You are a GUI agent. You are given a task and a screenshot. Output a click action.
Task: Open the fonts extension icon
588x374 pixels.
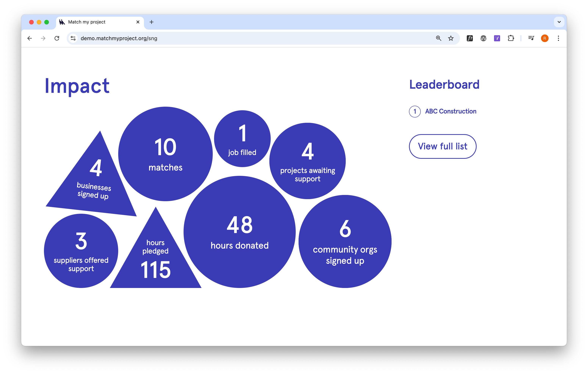tap(470, 38)
